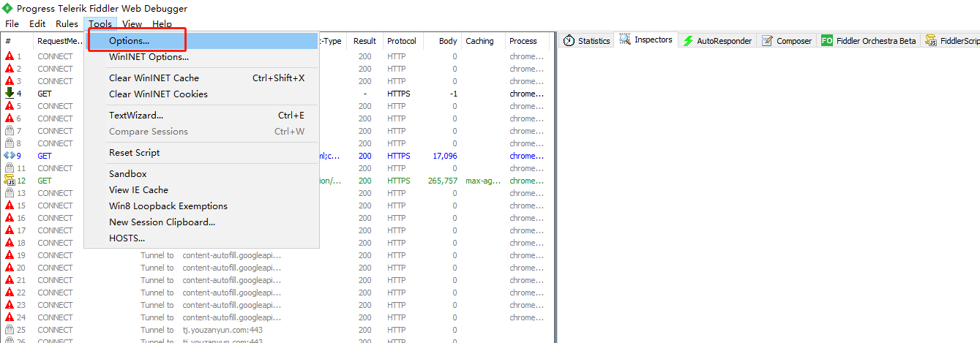Select session 25 host tj.youzanyun.com:443
The width and height of the screenshot is (980, 343).
pos(222,330)
